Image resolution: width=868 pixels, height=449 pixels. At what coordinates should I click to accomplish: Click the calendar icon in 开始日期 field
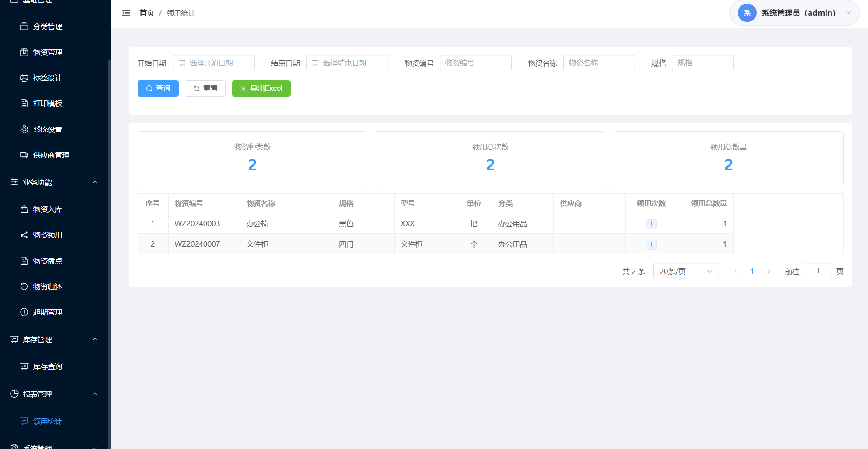pos(182,63)
